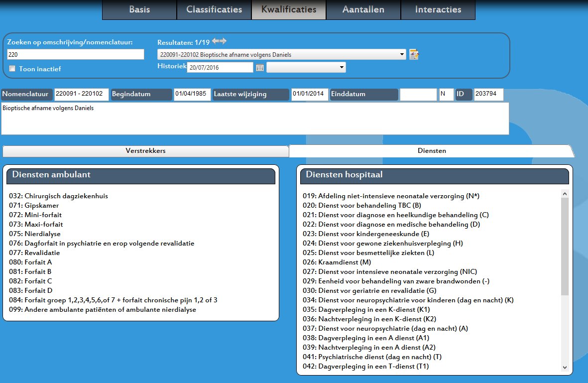Expand the results dropdown showing 220091-220102
Image resolution: width=588 pixels, height=383 pixels.
coord(402,54)
